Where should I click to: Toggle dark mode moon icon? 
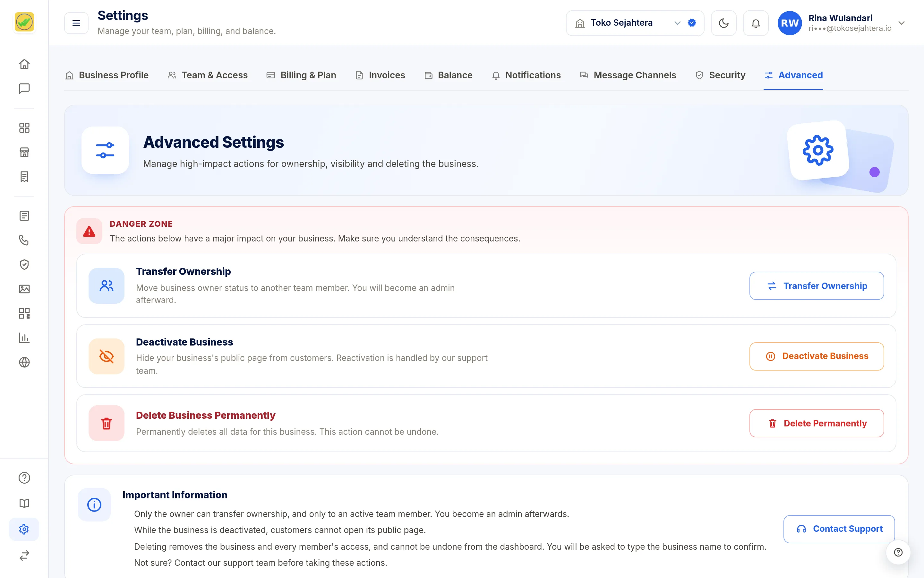[x=723, y=23]
